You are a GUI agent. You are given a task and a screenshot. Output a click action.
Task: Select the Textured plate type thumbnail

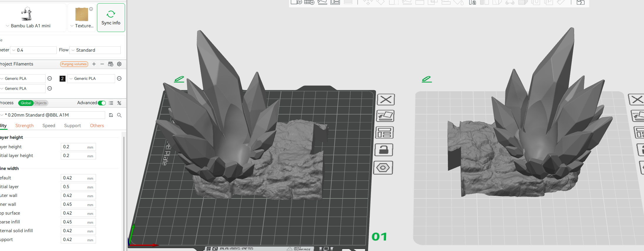click(82, 14)
